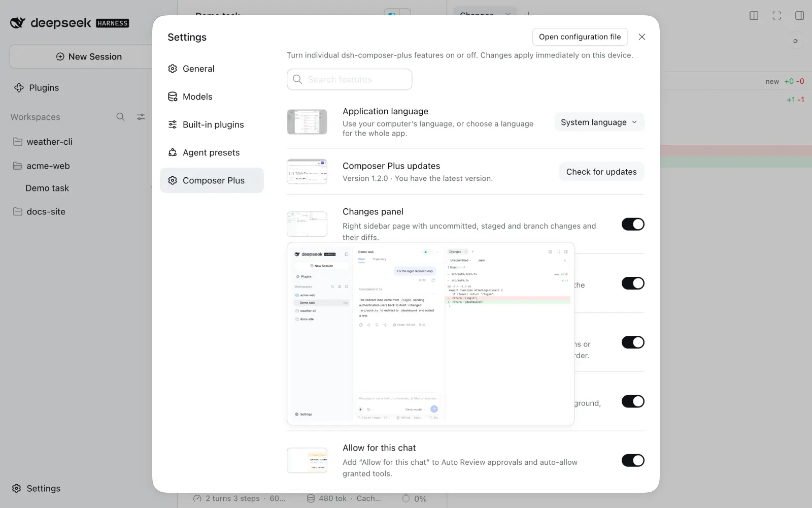Click the refresh icon in Changes panel
Viewport: 812px width, 508px height.
(x=795, y=41)
